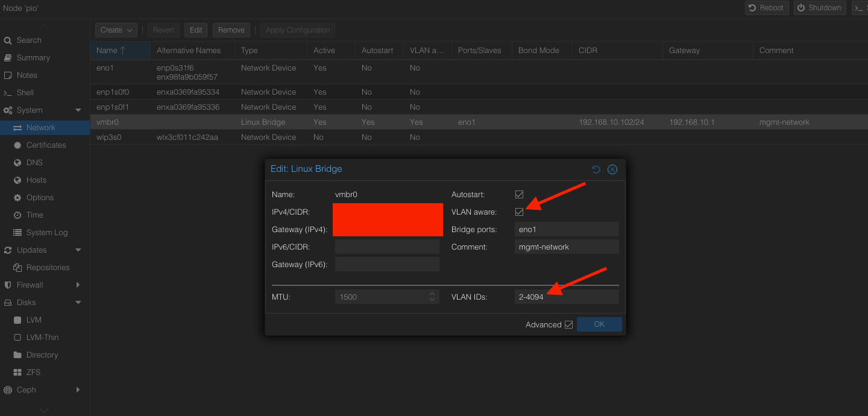868x416 pixels.
Task: Open the Create dropdown menu
Action: click(x=116, y=30)
